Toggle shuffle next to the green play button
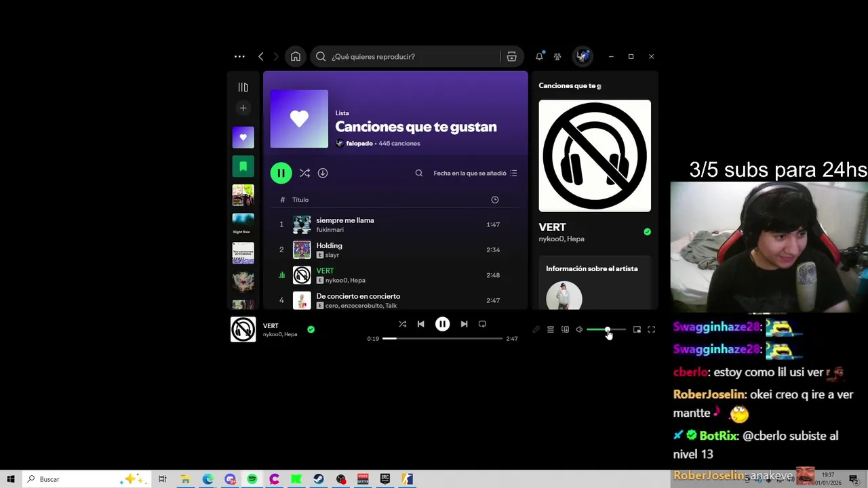This screenshot has width=868, height=488. [304, 173]
